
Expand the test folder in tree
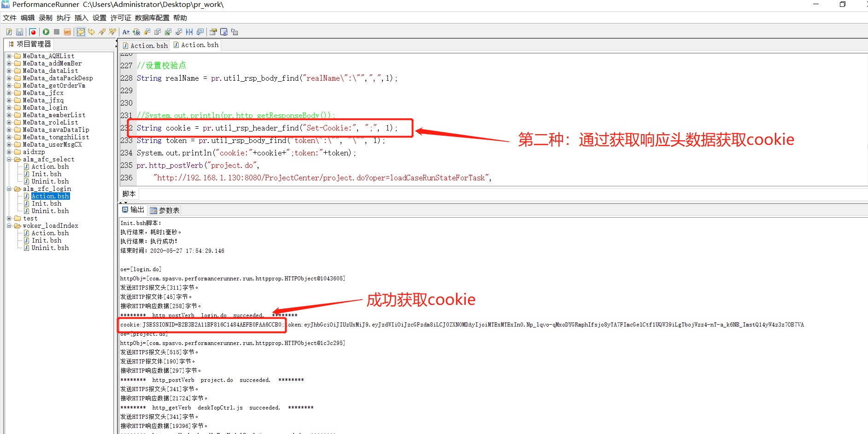[x=9, y=219]
